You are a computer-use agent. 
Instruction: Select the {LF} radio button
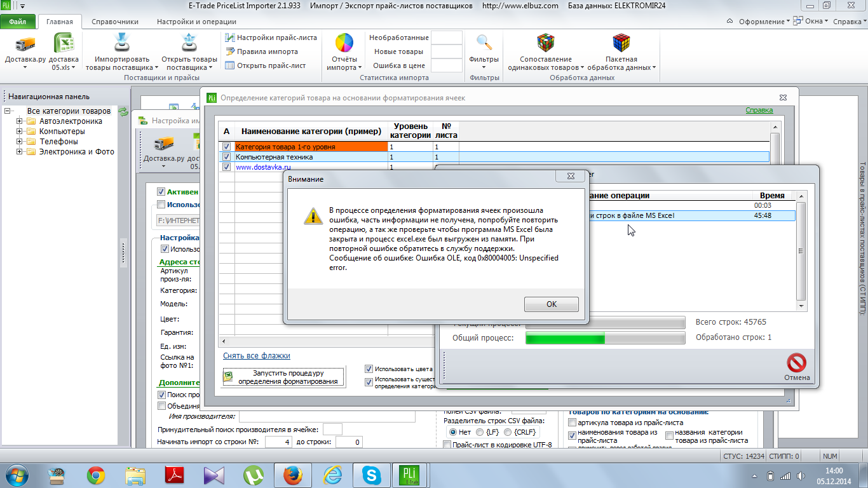[x=480, y=432]
